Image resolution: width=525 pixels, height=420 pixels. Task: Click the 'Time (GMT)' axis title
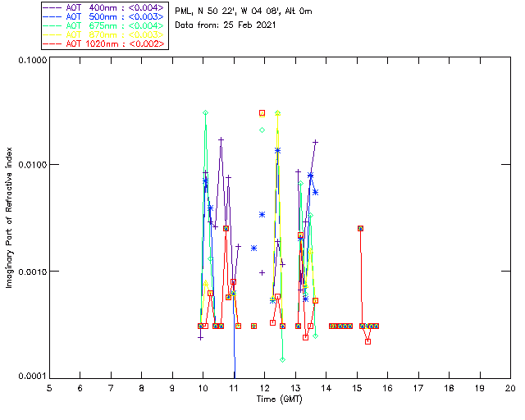pos(280,399)
